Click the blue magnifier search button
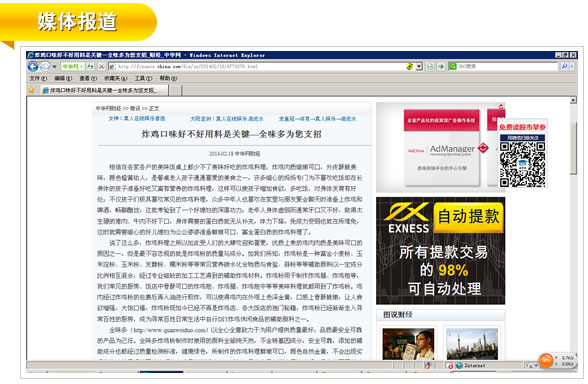Screen dimensions: 588x384 click(564, 66)
